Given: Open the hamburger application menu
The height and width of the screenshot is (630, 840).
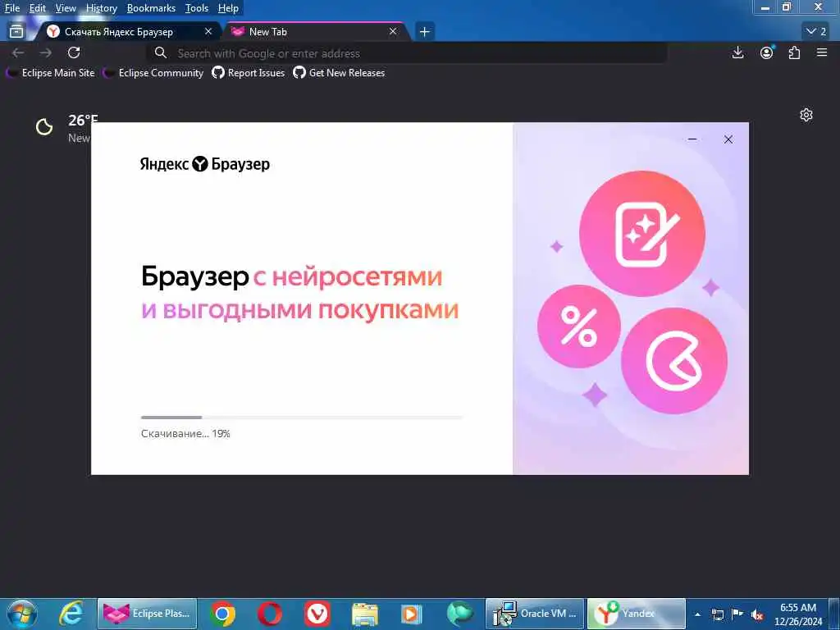Looking at the screenshot, I should 822,52.
